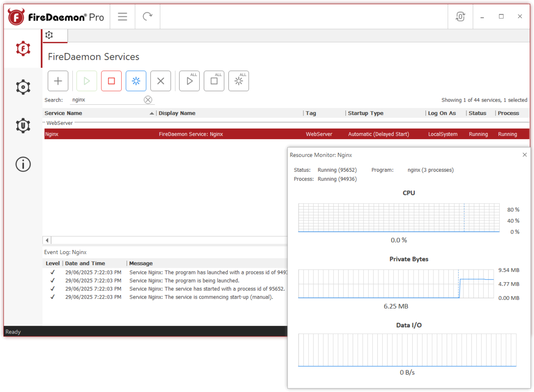Open the U gear sidebar icon
The width and height of the screenshot is (534, 392).
(x=23, y=126)
